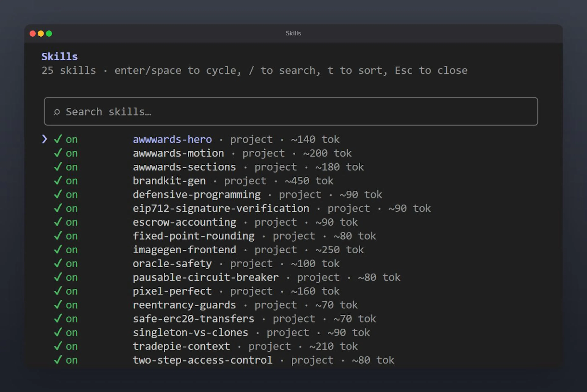Click the selection chevron beside awwwards-hero
The width and height of the screenshot is (587, 392).
pyautogui.click(x=44, y=139)
